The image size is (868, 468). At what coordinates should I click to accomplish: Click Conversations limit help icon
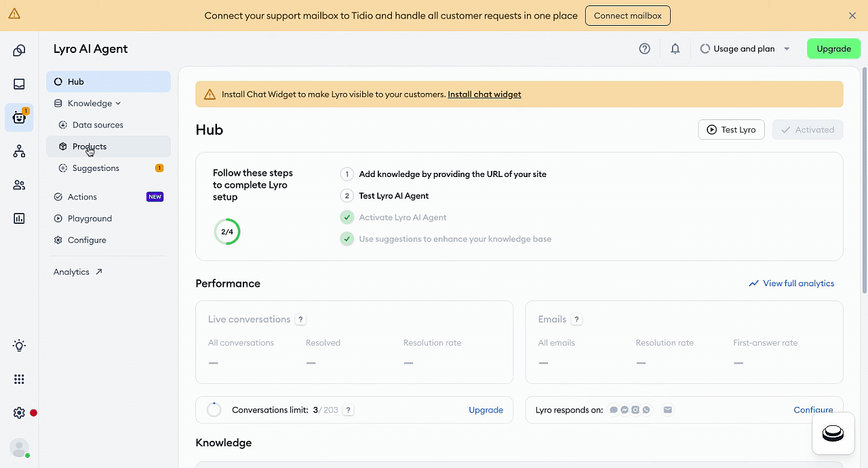tap(349, 410)
